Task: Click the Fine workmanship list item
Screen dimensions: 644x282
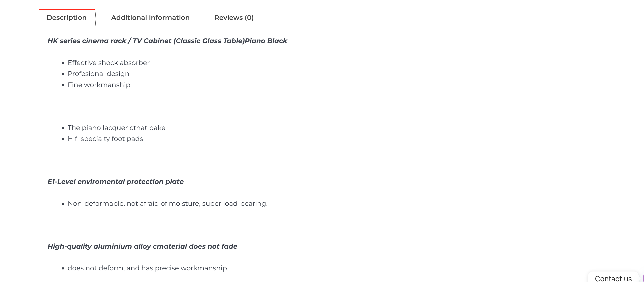Action: [99, 85]
